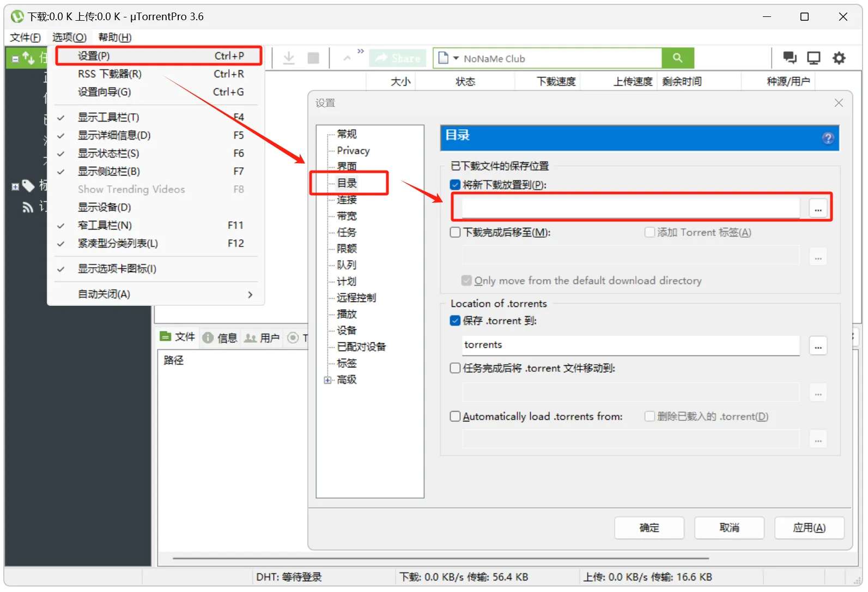Viewport: 868px width, 592px height.
Task: Click the new download location path field
Action: tap(630, 208)
